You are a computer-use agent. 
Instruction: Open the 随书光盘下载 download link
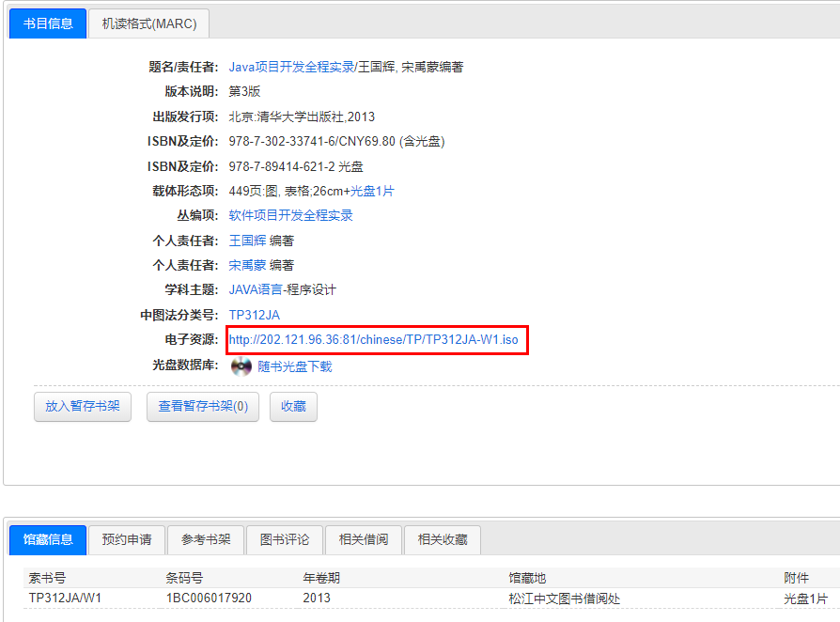tap(294, 366)
